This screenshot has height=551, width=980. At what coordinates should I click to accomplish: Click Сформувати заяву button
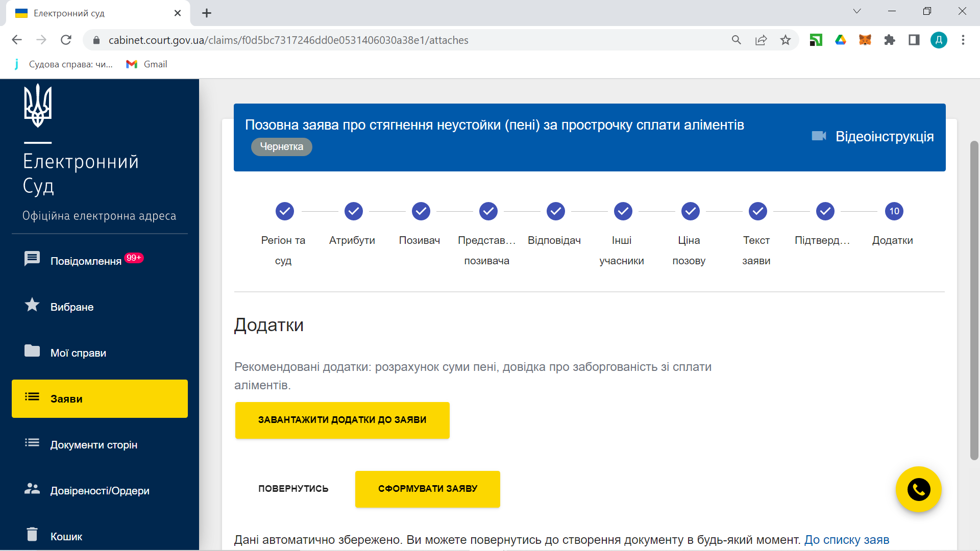[x=427, y=489]
